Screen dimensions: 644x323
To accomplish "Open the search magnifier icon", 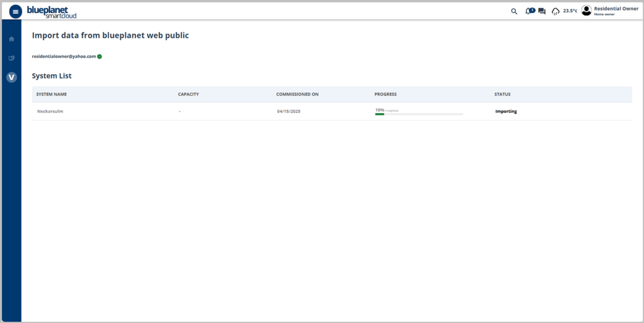I will [x=514, y=11].
